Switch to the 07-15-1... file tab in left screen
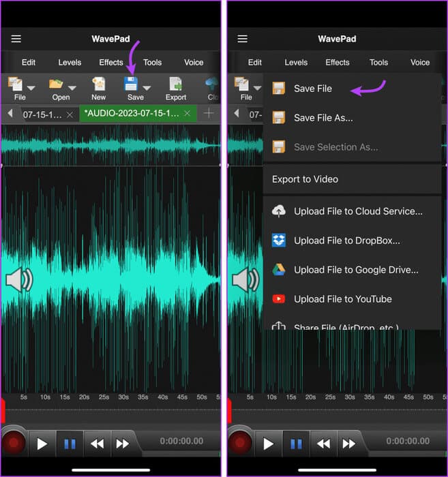The height and width of the screenshot is (477, 448). click(42, 114)
